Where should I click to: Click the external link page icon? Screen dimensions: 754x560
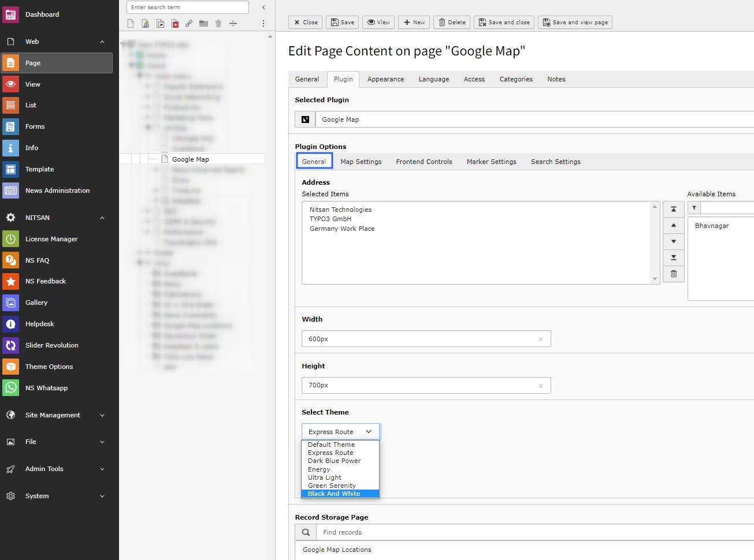(x=189, y=24)
